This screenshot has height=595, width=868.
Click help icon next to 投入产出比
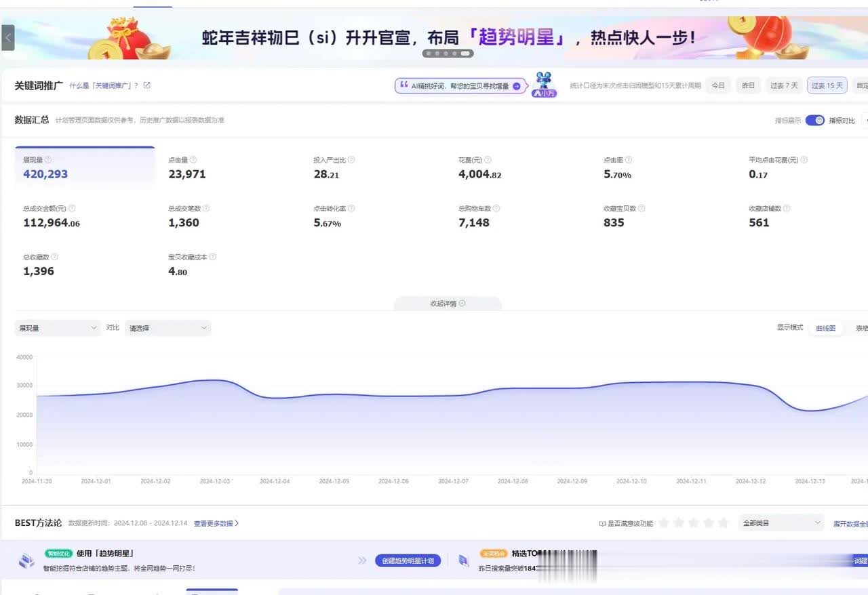[x=351, y=160]
